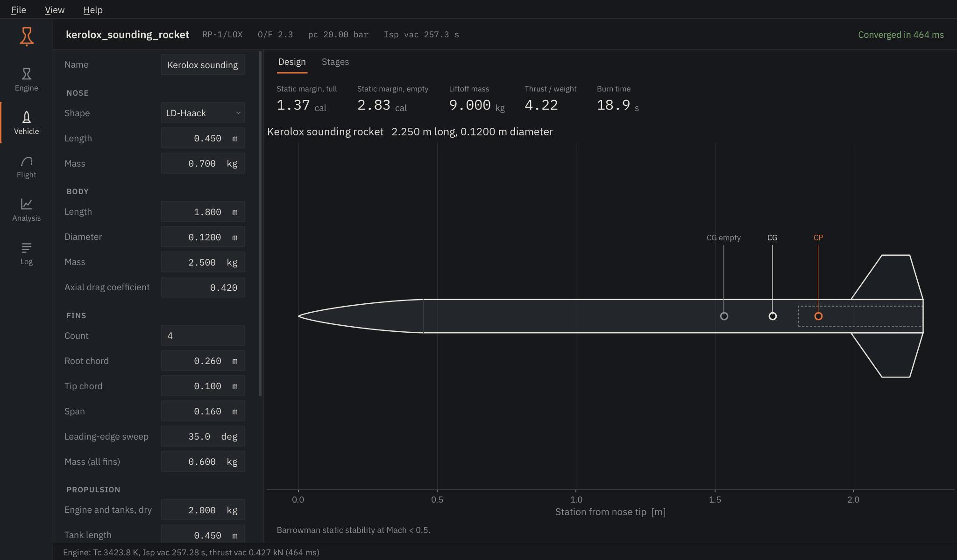Click the body Diameter 0.1200 m field
Viewport: 957px width, 560px height.
203,237
